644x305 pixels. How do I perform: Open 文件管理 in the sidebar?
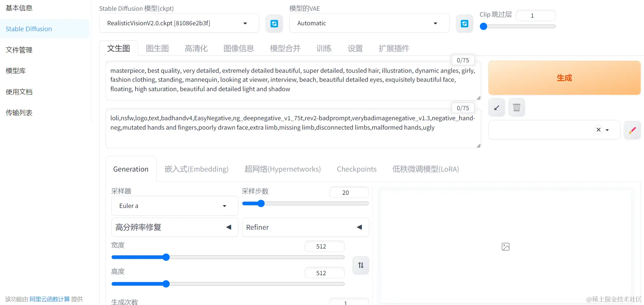point(19,50)
